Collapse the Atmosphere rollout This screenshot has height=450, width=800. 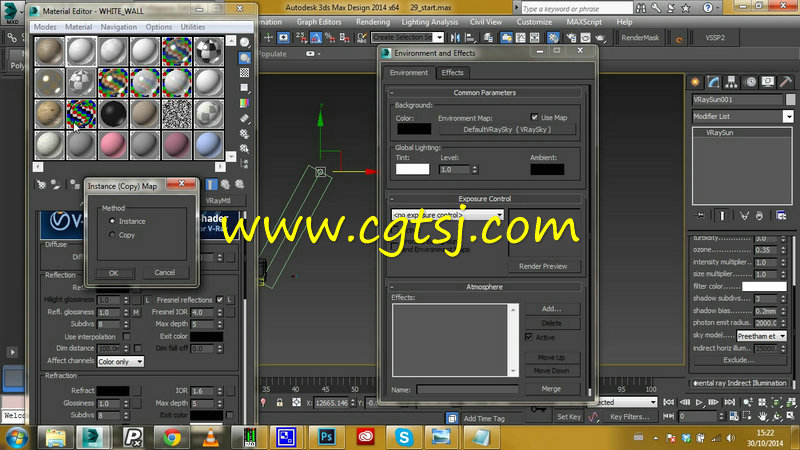[485, 287]
